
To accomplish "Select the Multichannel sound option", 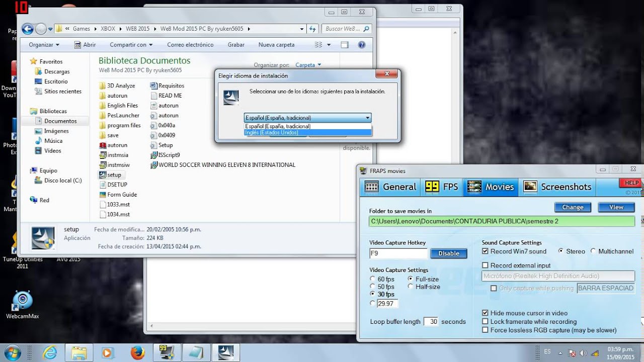I will [x=593, y=251].
